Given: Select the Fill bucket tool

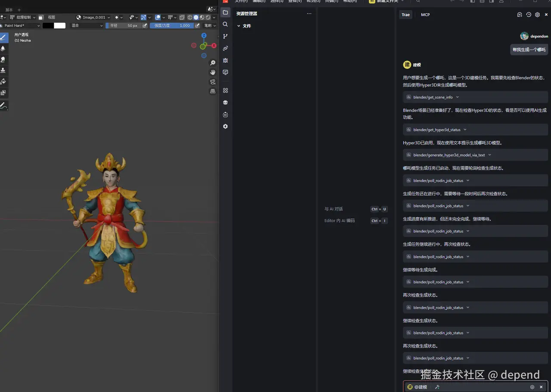Looking at the screenshot, I should pyautogui.click(x=3, y=81).
